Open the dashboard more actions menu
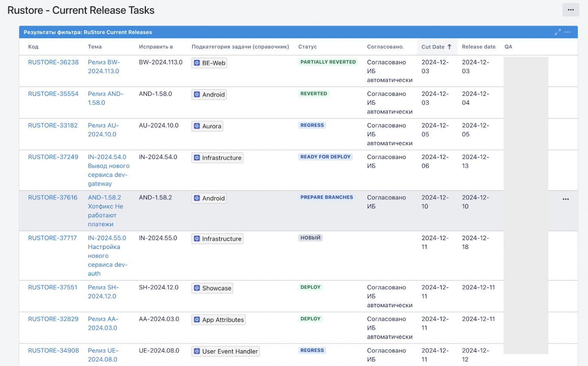This screenshot has width=588, height=366. (571, 10)
